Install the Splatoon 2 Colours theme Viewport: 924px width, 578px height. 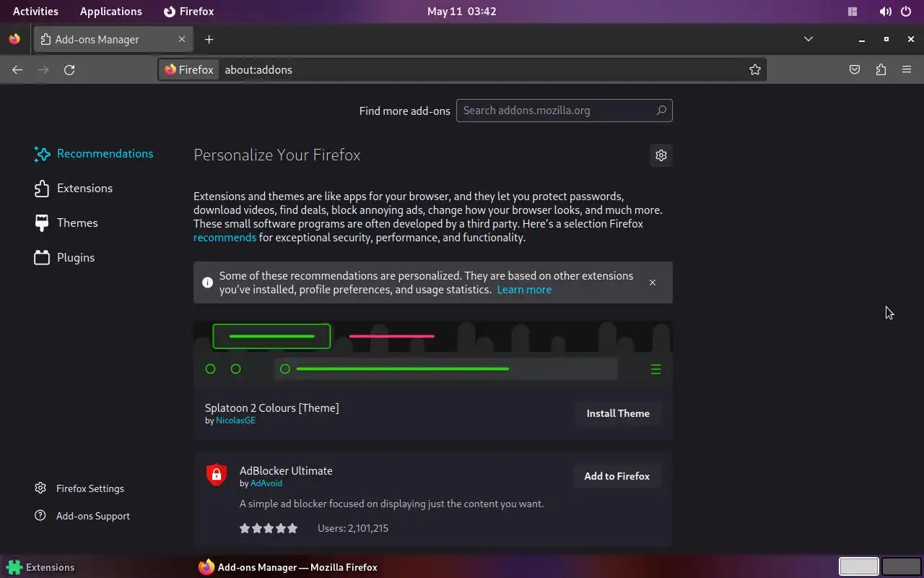[x=618, y=413]
